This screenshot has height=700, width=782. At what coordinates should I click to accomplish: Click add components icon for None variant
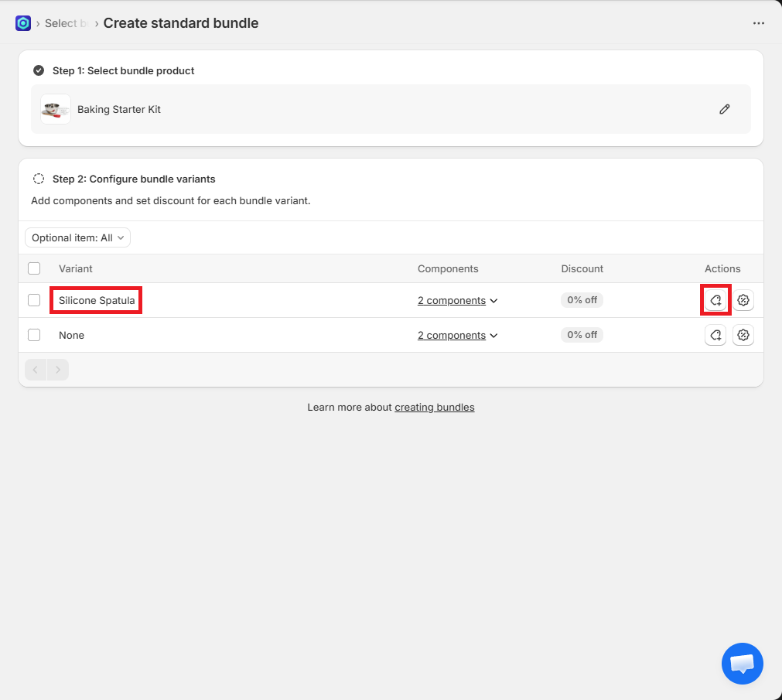715,335
